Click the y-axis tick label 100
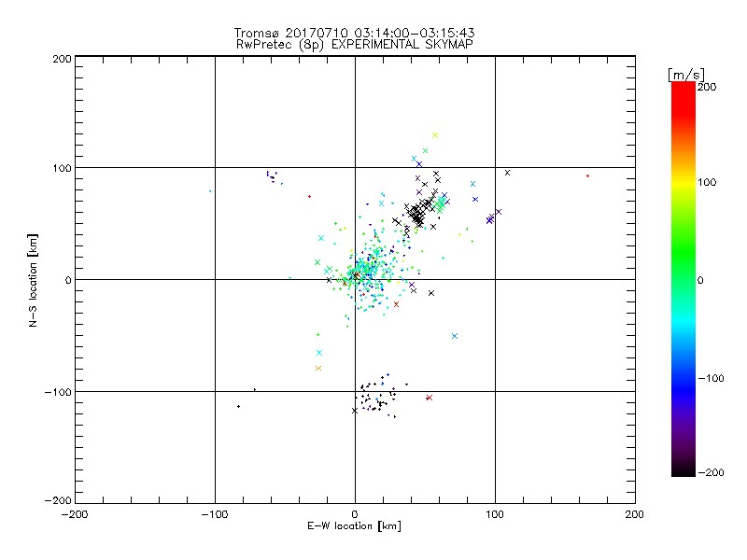 point(62,168)
